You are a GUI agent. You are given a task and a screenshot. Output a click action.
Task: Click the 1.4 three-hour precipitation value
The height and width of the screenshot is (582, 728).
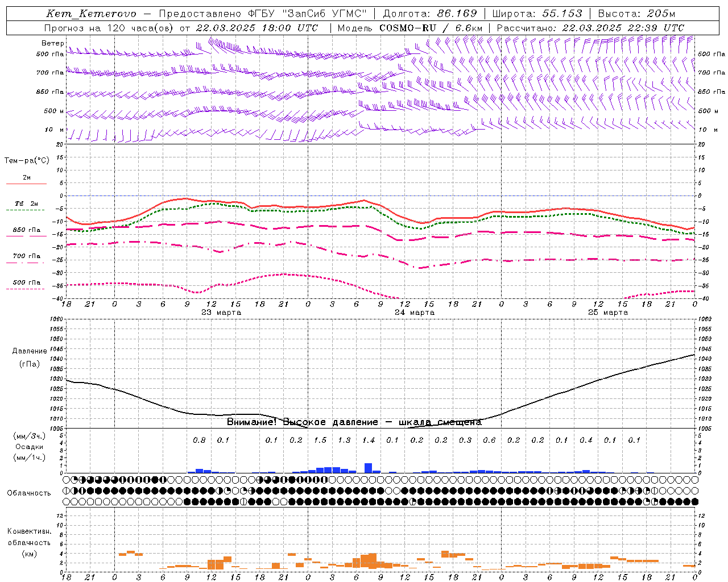[x=369, y=440]
